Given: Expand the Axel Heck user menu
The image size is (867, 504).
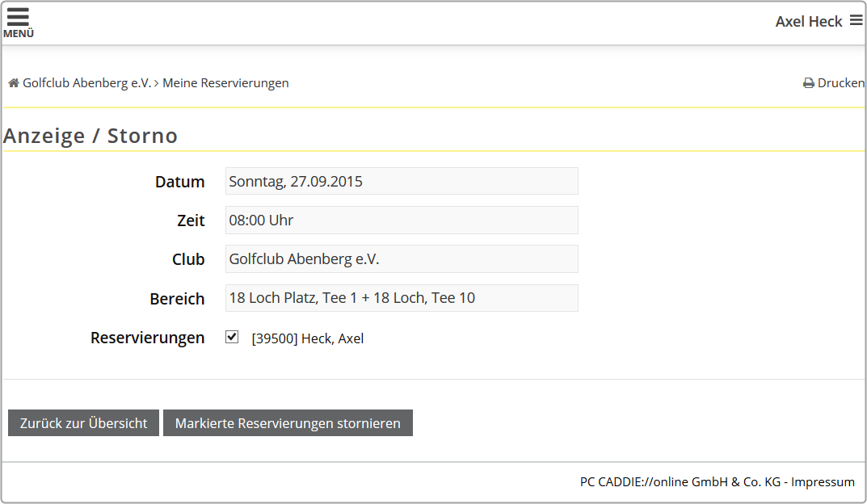Looking at the screenshot, I should tap(809, 22).
